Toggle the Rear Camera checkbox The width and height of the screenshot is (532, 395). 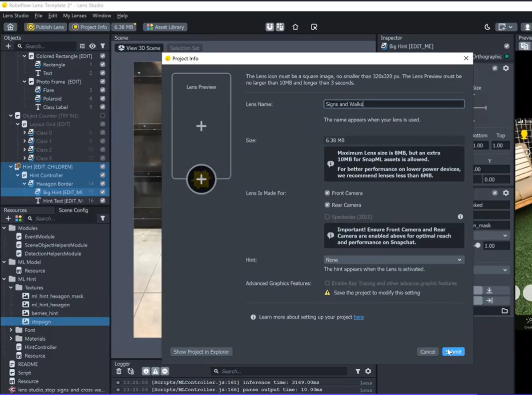tap(327, 205)
